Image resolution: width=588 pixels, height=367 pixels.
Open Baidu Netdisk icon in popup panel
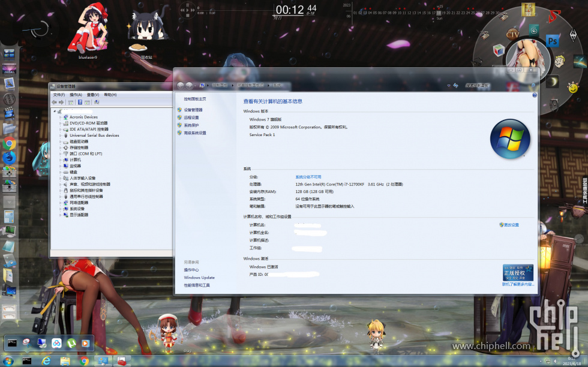pyautogui.click(x=56, y=343)
